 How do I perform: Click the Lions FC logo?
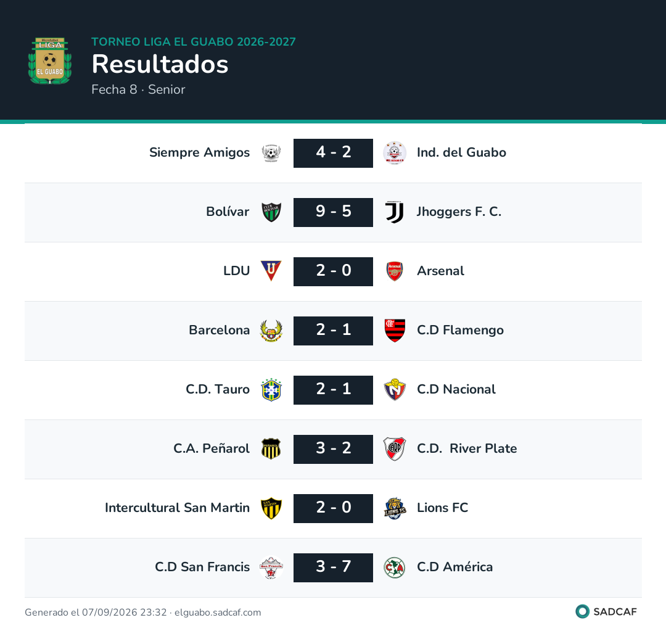[x=395, y=508]
